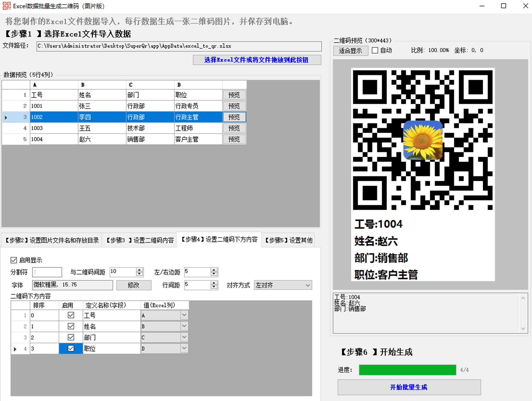Decrease 行间距 value with down arrow
The image size is (532, 401).
(x=214, y=287)
